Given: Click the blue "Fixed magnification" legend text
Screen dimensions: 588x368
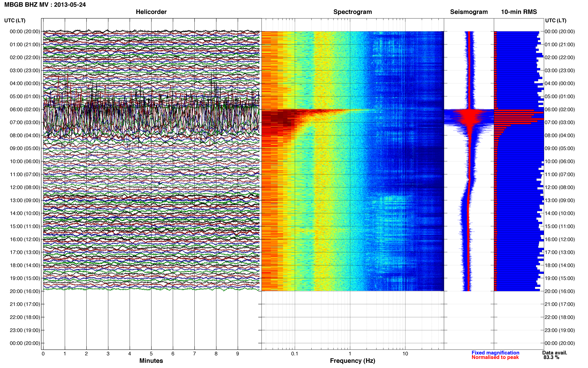Looking at the screenshot, I should click(495, 353).
